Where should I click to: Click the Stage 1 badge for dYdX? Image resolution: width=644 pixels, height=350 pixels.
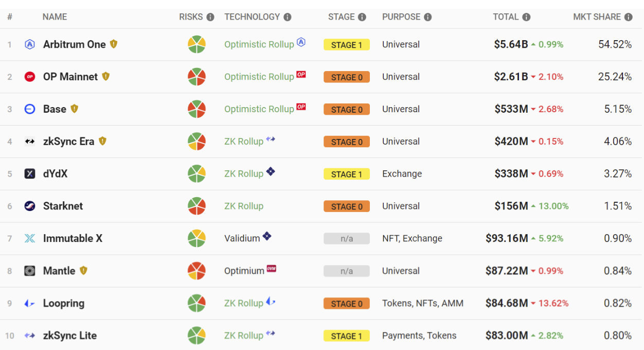pos(346,174)
